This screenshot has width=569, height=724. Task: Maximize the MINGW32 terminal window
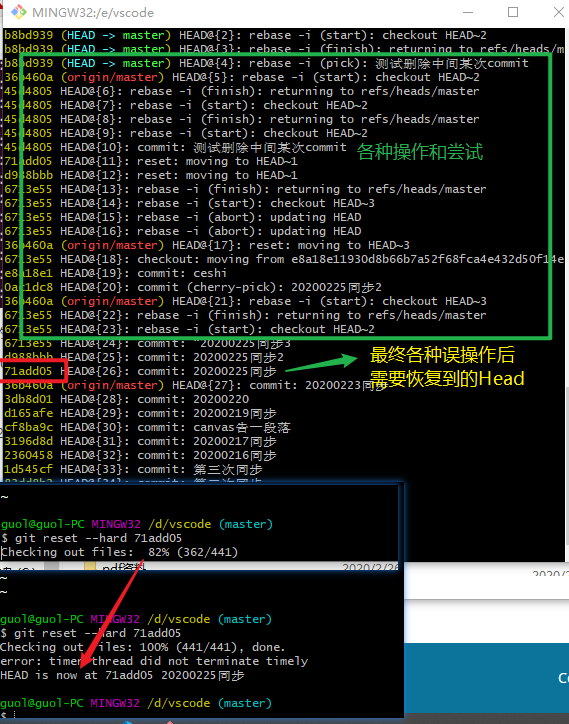point(513,12)
